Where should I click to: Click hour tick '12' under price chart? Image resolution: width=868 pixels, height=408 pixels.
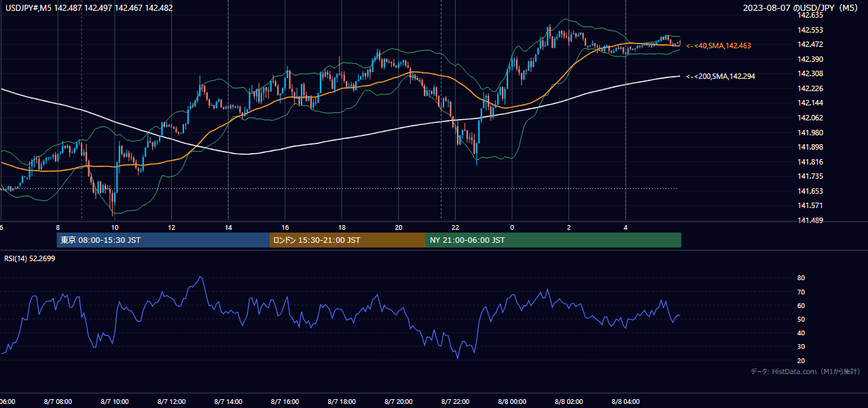coord(172,228)
